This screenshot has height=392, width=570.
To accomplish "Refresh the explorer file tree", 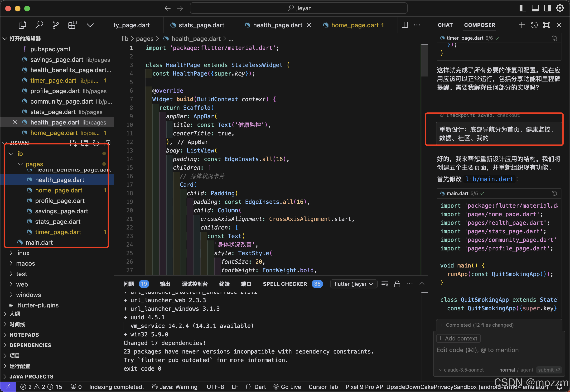I will [96, 143].
